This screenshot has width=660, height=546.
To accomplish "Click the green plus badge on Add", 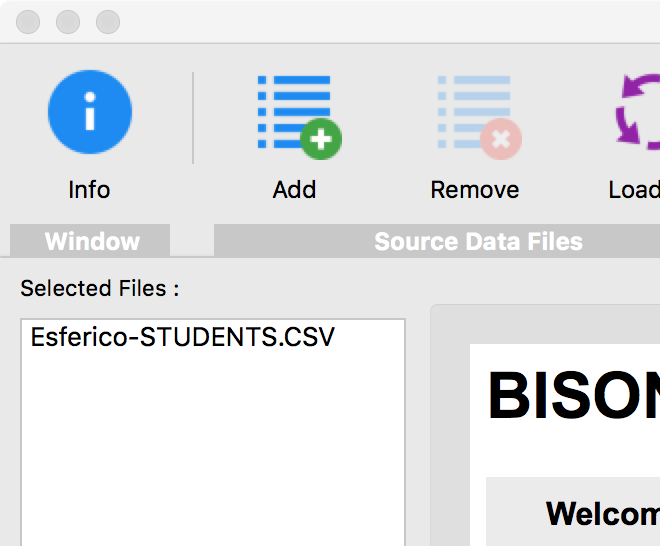I will point(321,139).
